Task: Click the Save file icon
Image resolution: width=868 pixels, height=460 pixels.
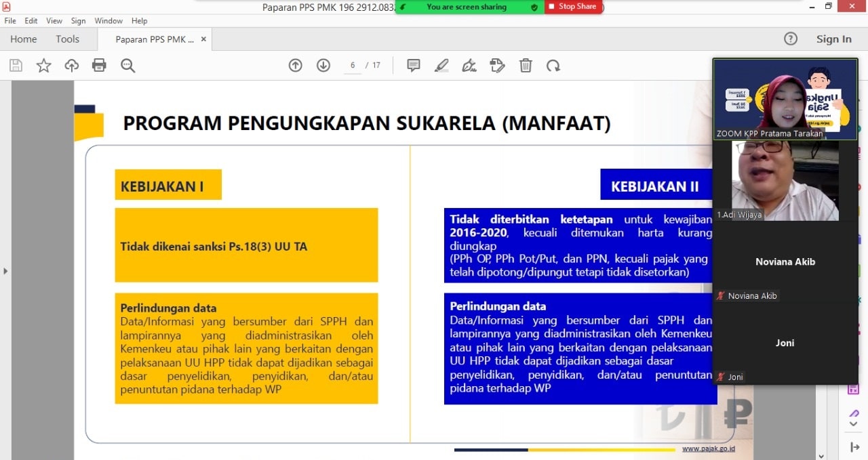Action: point(16,66)
